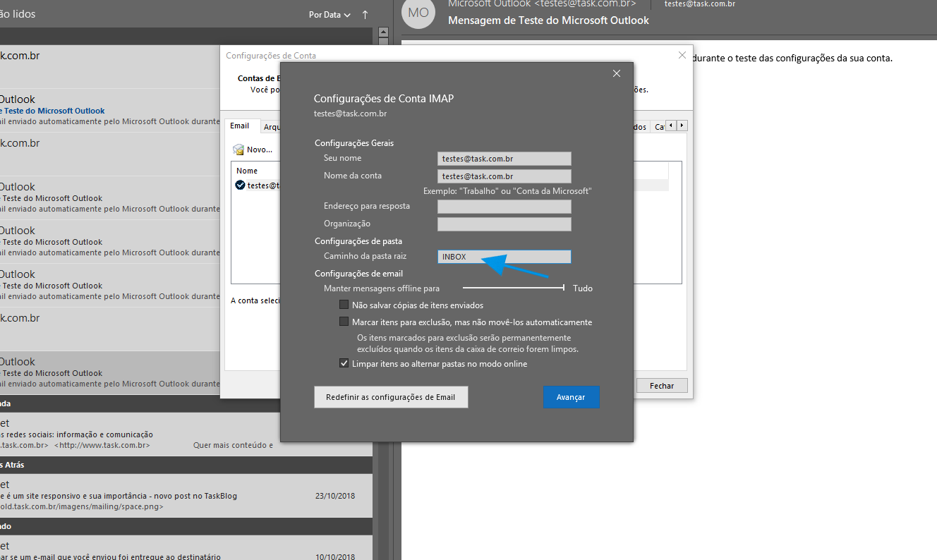The height and width of the screenshot is (560, 937).
Task: Enable Não salvar cópias de itens enviados
Action: point(344,305)
